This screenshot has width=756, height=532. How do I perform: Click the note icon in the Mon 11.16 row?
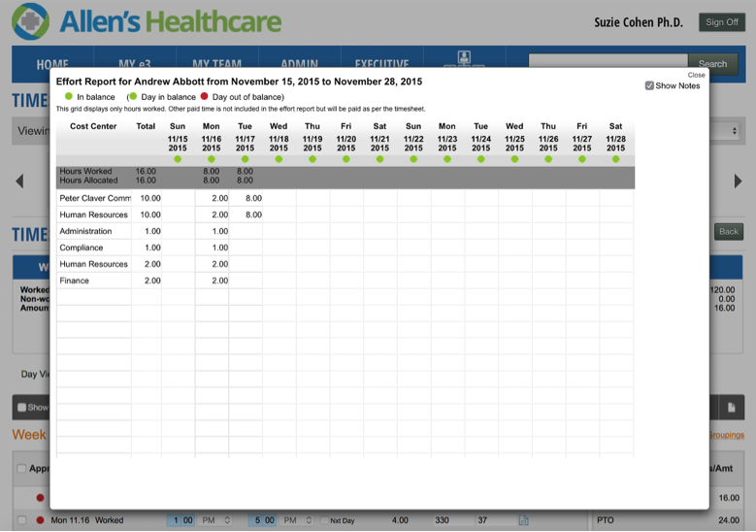coord(523,521)
